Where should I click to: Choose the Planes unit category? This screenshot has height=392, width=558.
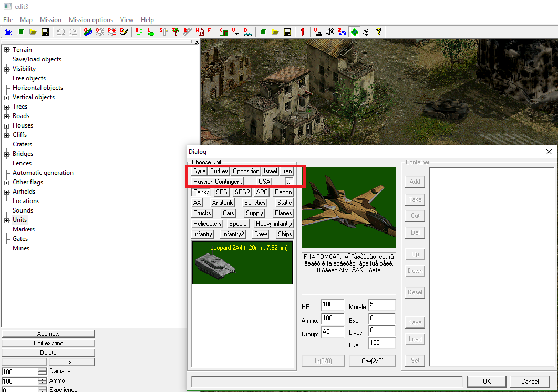283,213
